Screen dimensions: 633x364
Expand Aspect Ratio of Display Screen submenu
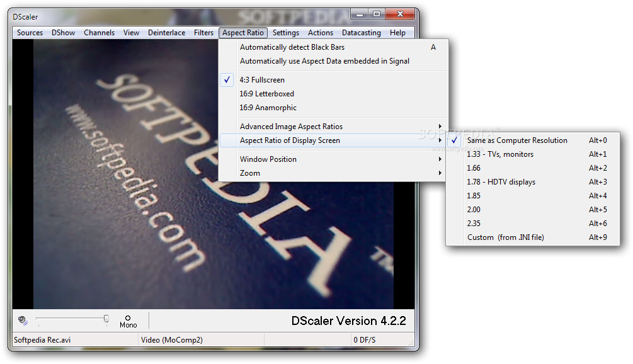click(x=333, y=140)
